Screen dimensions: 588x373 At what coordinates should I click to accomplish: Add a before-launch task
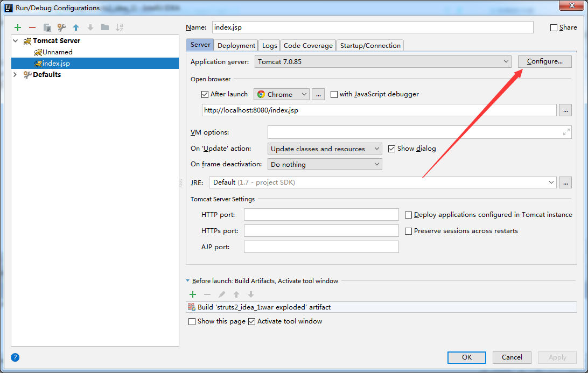coord(193,294)
